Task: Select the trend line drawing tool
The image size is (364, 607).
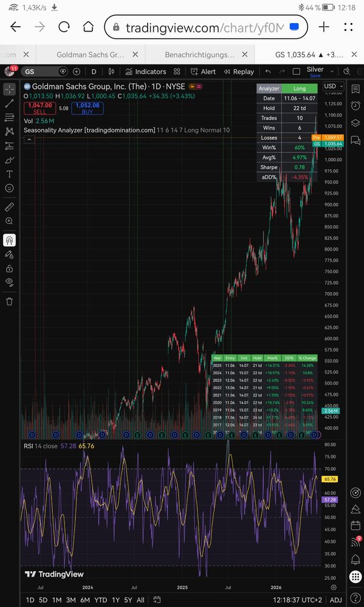Action: pyautogui.click(x=9, y=103)
